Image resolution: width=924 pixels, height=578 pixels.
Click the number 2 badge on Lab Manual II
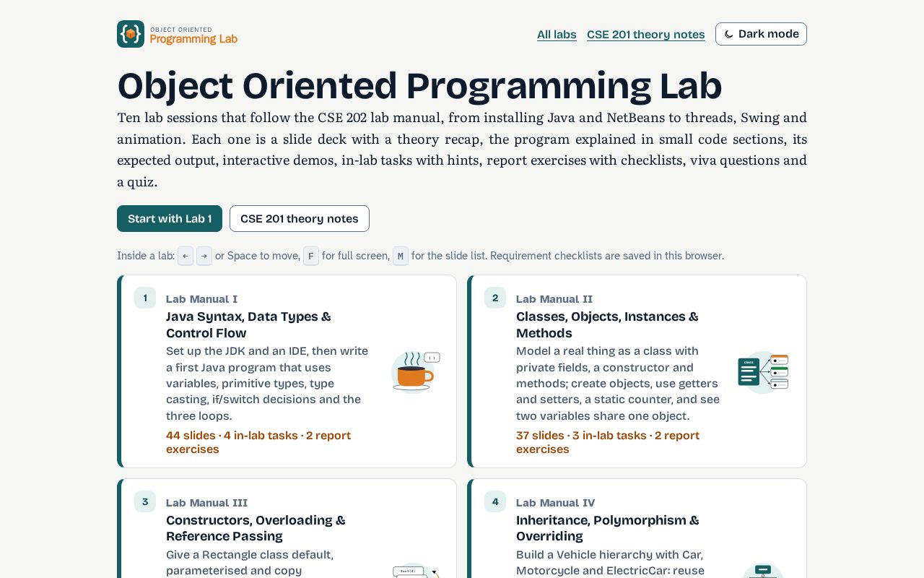coord(495,298)
